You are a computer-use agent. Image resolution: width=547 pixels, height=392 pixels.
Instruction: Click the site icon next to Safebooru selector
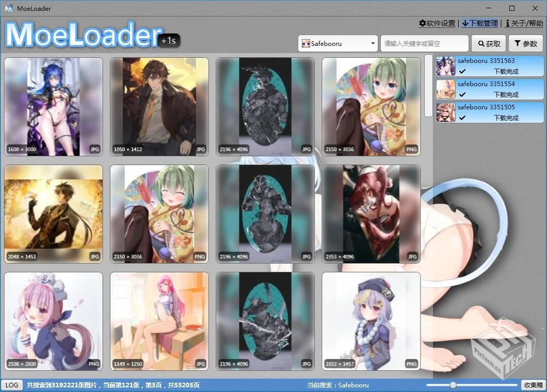point(305,43)
